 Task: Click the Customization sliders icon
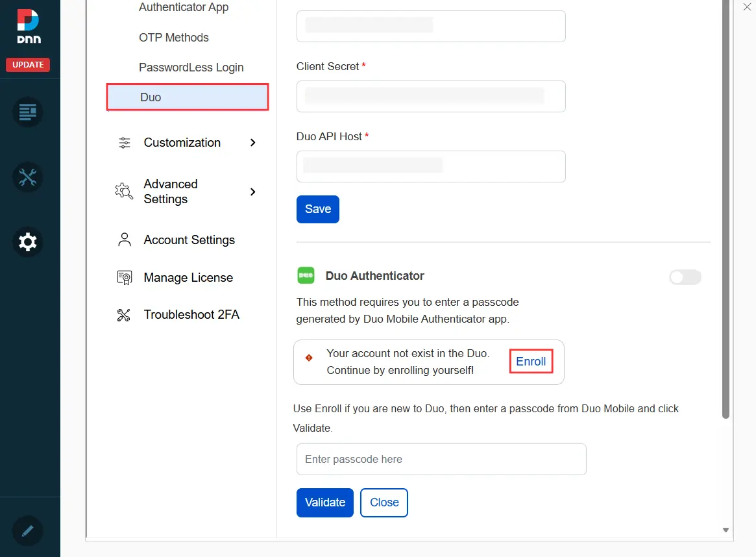[125, 143]
